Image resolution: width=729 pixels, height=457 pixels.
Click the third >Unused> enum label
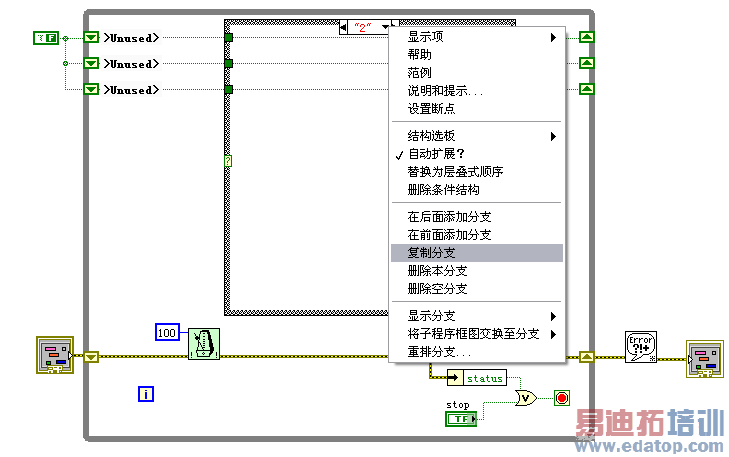coord(132,90)
